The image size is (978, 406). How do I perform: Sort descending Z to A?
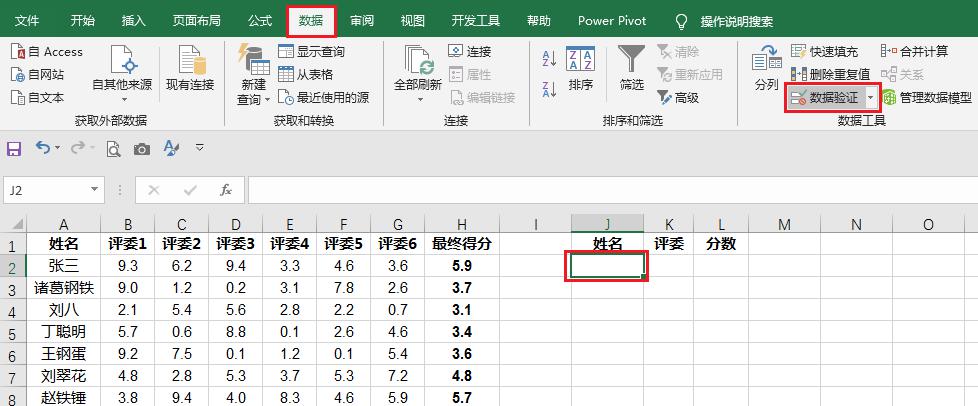point(550,89)
